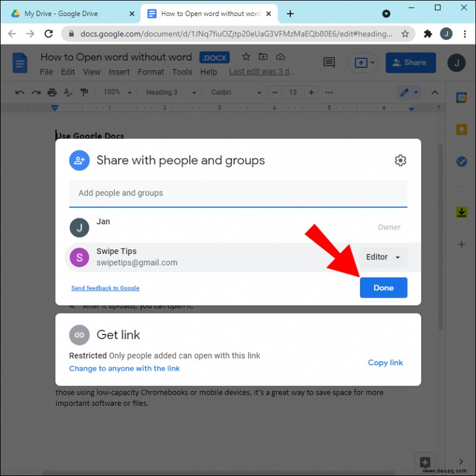Click the add-person share icon

click(79, 160)
